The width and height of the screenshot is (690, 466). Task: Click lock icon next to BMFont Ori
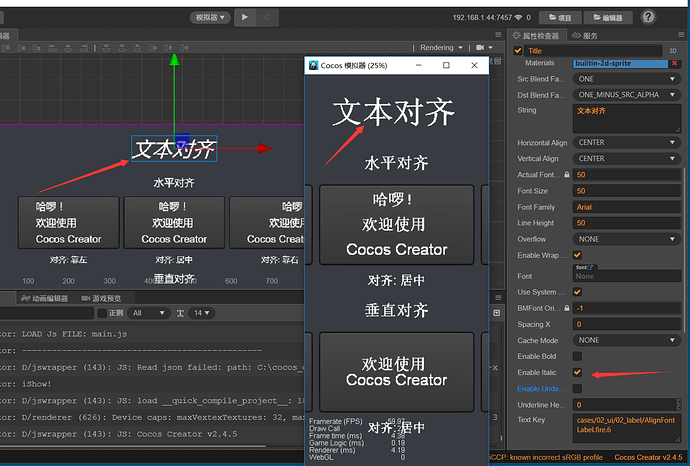[x=567, y=308]
